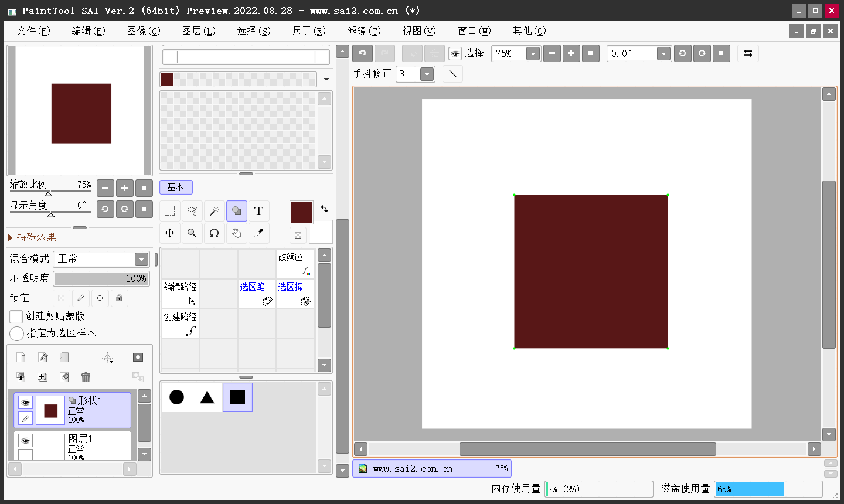Image resolution: width=844 pixels, height=504 pixels.
Task: Choose the square shape preset
Action: coord(237,397)
